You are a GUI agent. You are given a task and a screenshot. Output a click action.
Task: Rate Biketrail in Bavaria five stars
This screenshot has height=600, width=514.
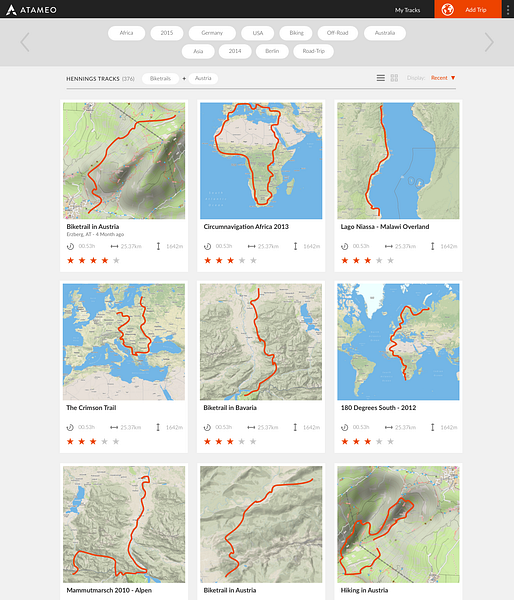point(253,442)
